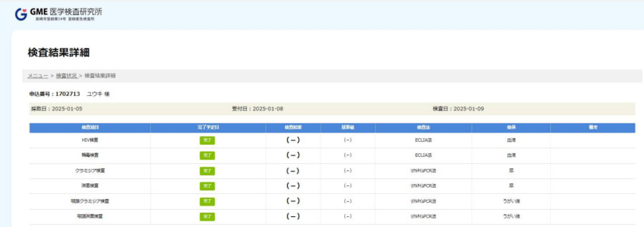Click the 血清 specimen in HIV検査 row
The width and height of the screenshot is (644, 227).
click(511, 140)
